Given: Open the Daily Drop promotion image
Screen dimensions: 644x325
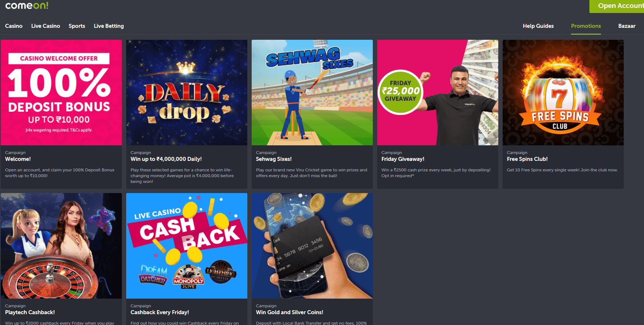Looking at the screenshot, I should point(187,93).
